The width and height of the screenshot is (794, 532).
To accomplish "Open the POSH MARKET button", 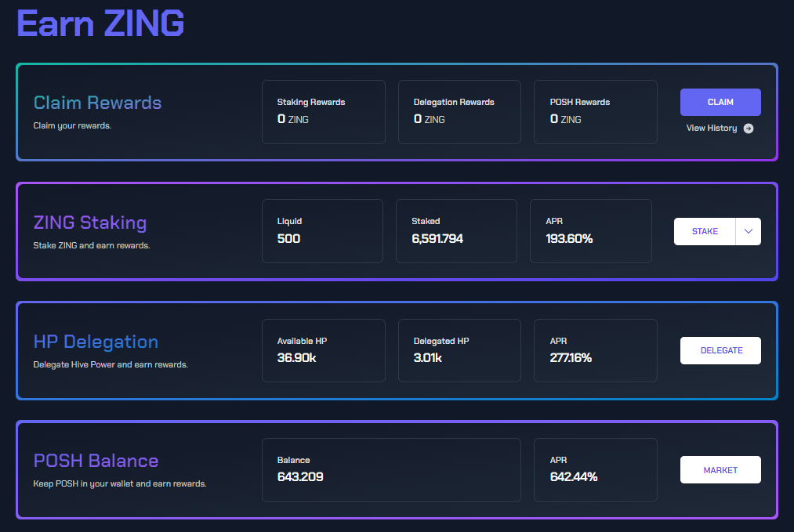I will click(x=720, y=470).
